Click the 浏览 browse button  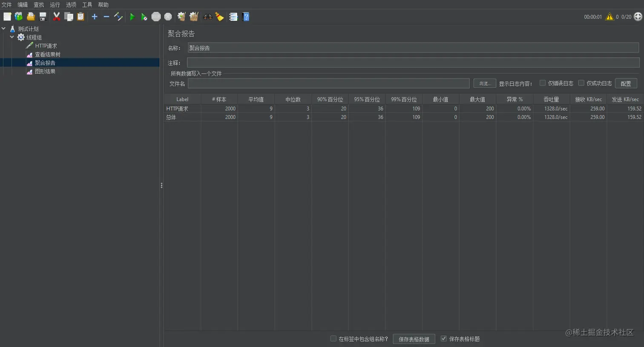click(x=485, y=83)
